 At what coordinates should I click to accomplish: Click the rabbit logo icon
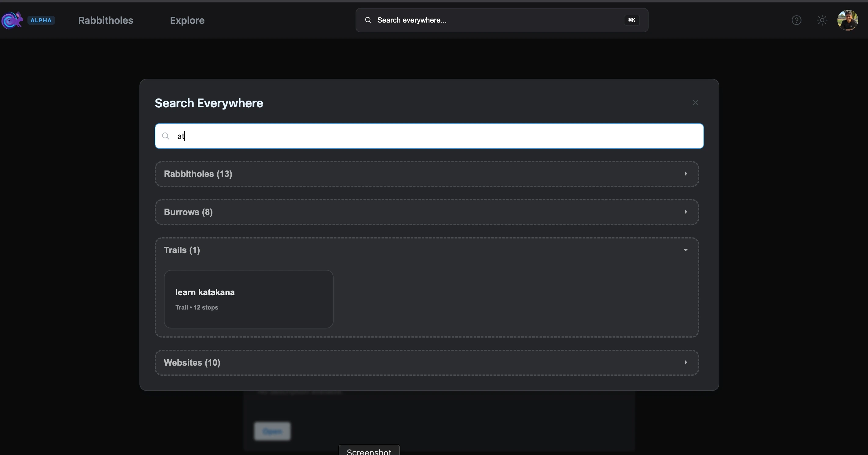tap(12, 20)
